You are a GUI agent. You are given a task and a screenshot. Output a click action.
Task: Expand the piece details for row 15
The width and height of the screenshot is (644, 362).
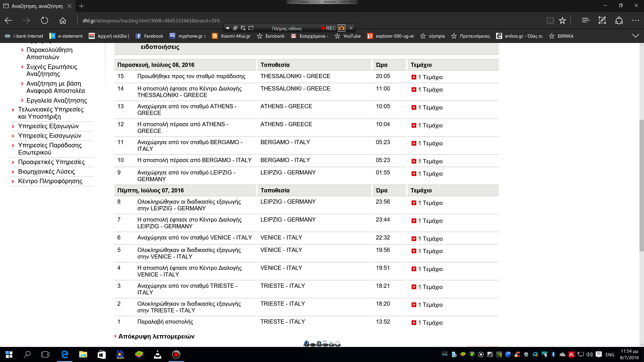(414, 77)
